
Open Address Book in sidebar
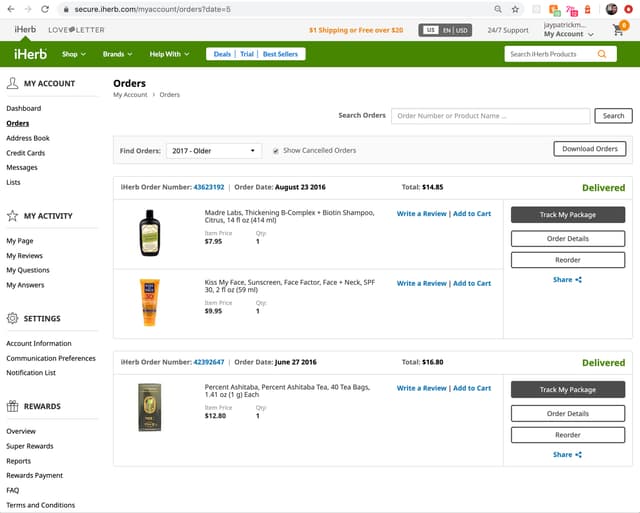[28, 138]
